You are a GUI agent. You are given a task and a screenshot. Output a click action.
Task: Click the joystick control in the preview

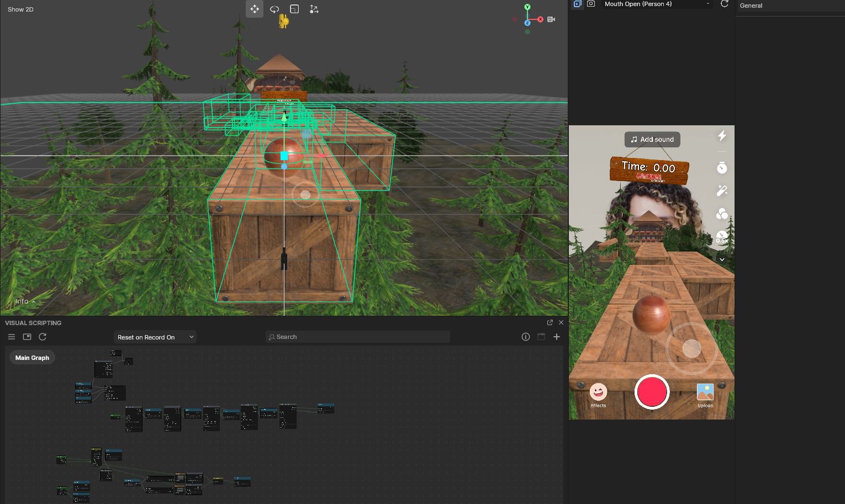click(x=691, y=348)
